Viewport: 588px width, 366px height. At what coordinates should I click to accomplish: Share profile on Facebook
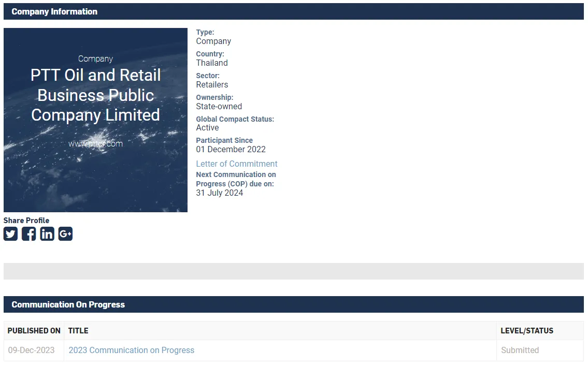click(x=29, y=234)
